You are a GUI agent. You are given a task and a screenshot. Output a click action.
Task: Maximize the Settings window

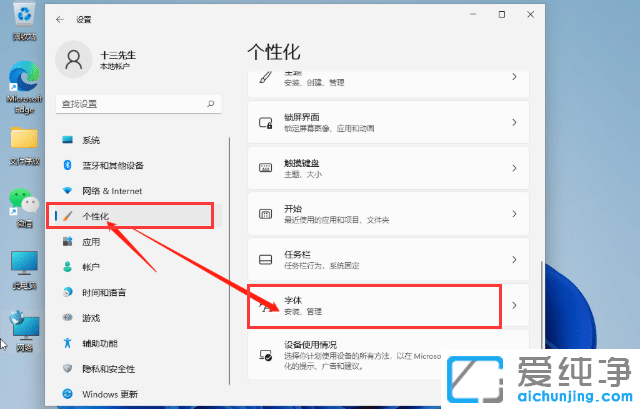pos(502,14)
